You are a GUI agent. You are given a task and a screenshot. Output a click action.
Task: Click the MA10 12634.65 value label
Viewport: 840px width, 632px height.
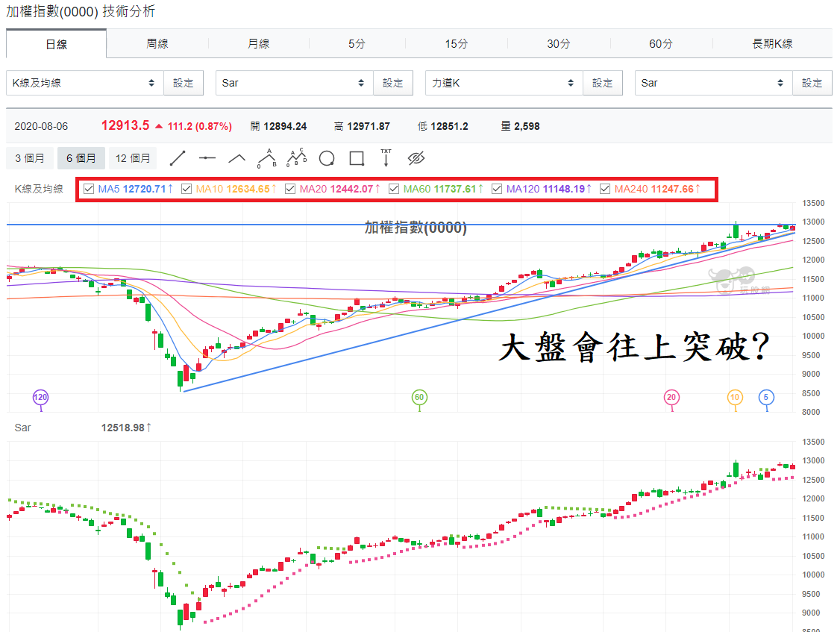coord(236,189)
